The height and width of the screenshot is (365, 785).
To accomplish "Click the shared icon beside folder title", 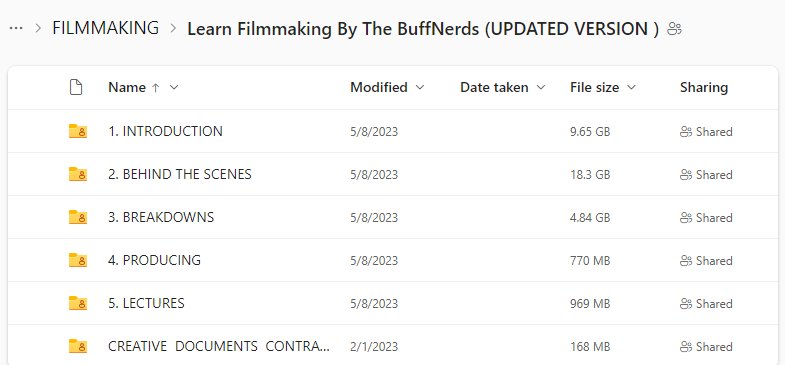I will (675, 29).
